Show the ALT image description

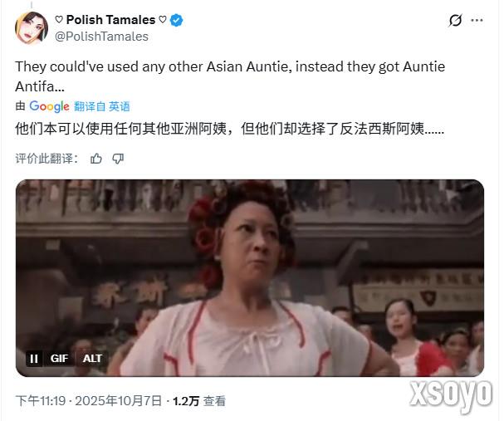(x=92, y=359)
